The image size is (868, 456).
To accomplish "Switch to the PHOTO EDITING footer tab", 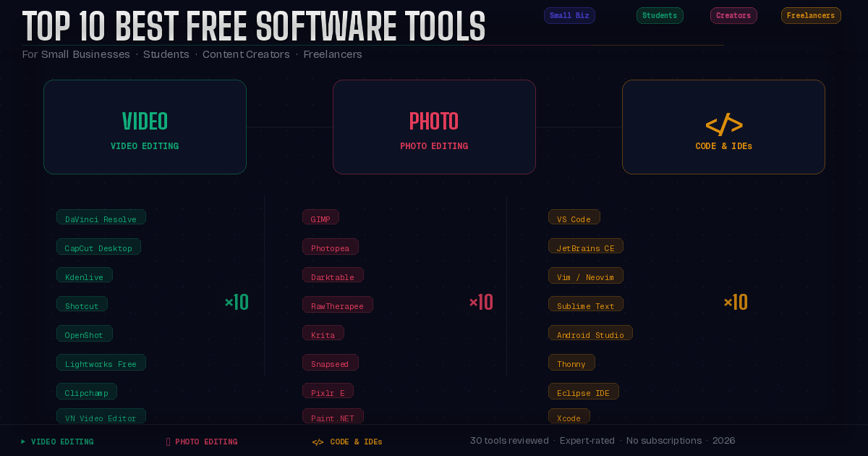I will [x=202, y=442].
